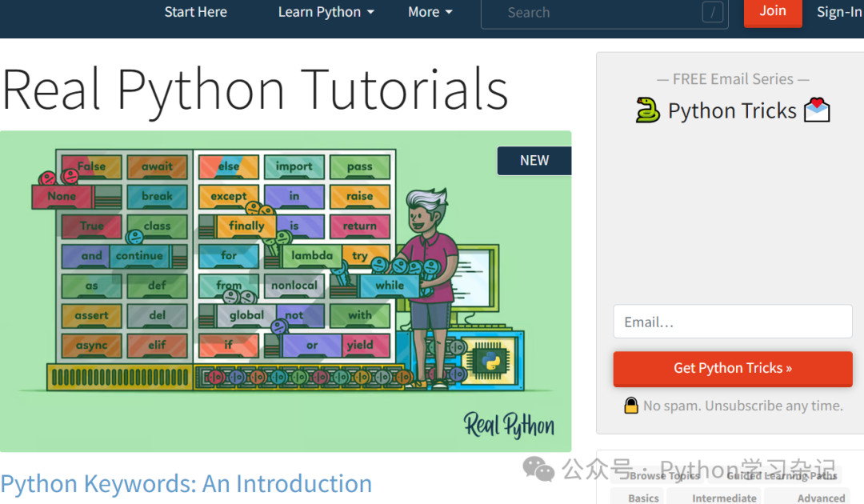Image resolution: width=864 pixels, height=504 pixels.
Task: Expand the More dropdown menu
Action: click(x=430, y=12)
